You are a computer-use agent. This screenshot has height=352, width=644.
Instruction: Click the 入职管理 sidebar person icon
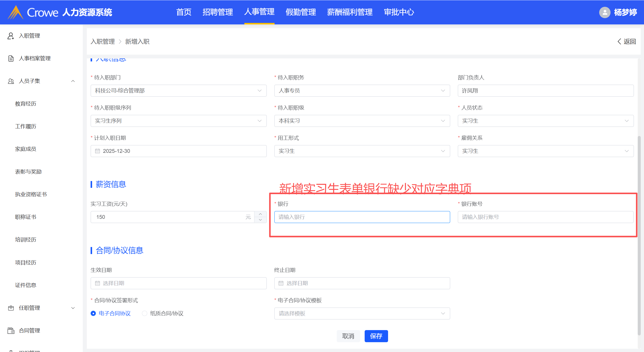pos(11,36)
